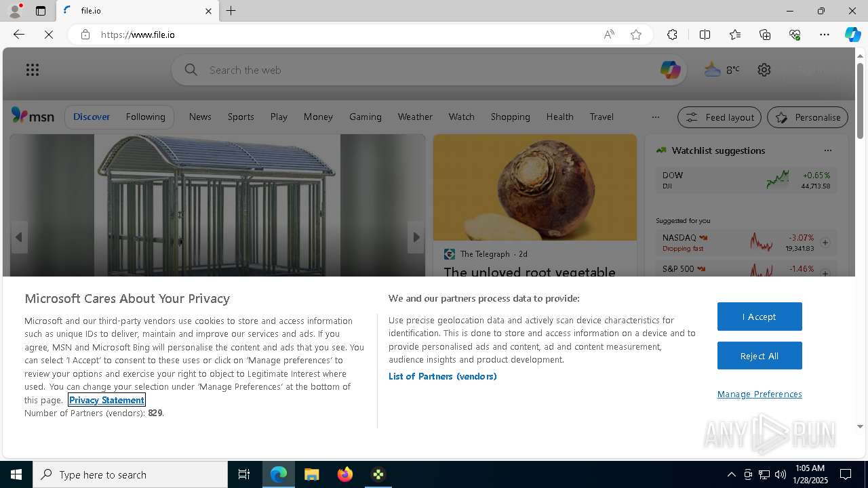The width and height of the screenshot is (868, 488).
Task: Click the address bar URL
Action: pyautogui.click(x=138, y=35)
